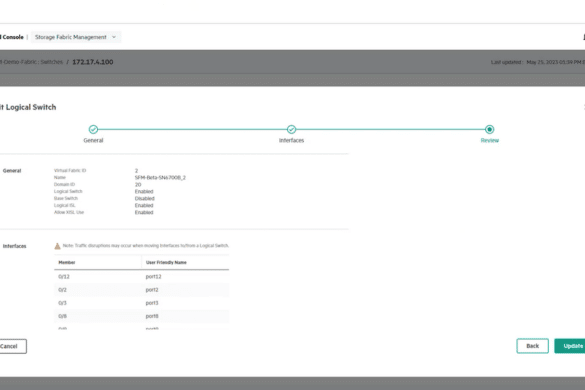The height and width of the screenshot is (390, 585).
Task: Click the Back button
Action: click(x=532, y=346)
